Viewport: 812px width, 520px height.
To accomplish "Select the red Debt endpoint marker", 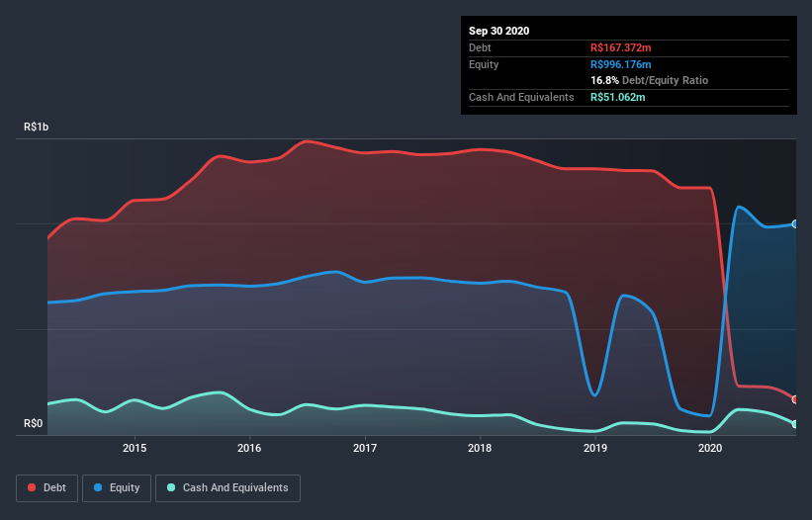I will point(795,399).
